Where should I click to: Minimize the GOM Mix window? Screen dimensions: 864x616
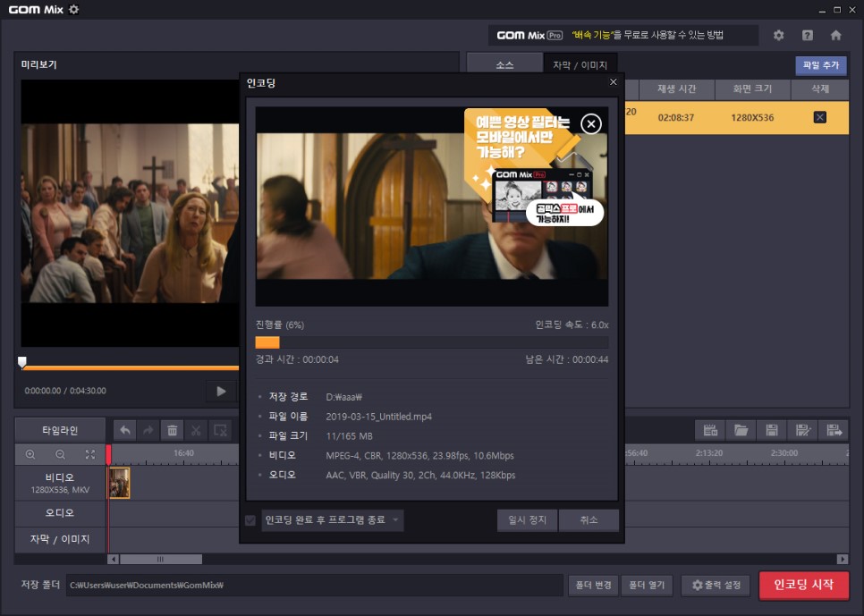point(822,10)
